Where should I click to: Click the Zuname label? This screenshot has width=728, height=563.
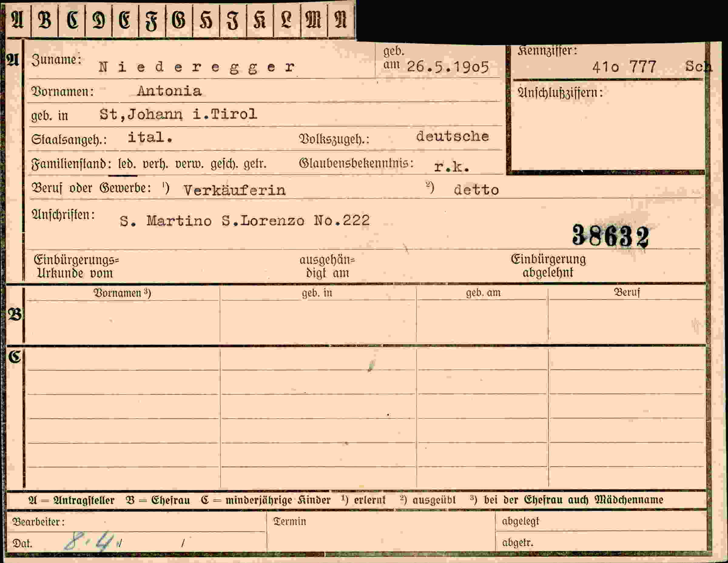tap(56, 60)
